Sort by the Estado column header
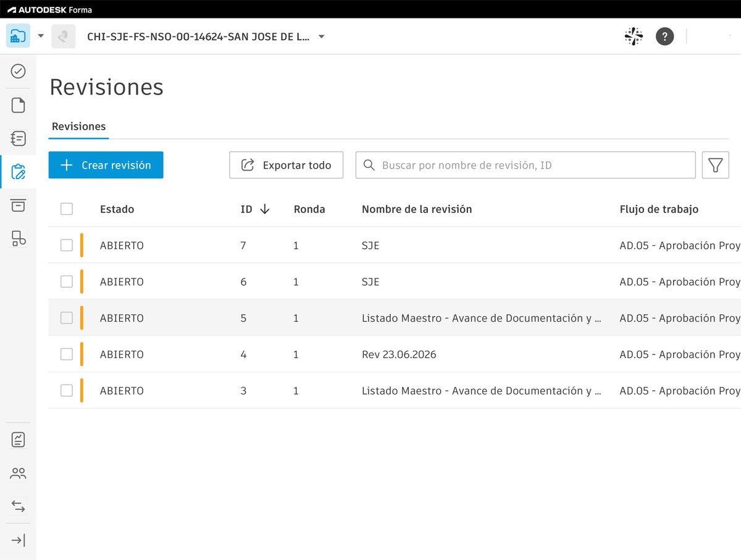Image resolution: width=741 pixels, height=560 pixels. pos(117,209)
